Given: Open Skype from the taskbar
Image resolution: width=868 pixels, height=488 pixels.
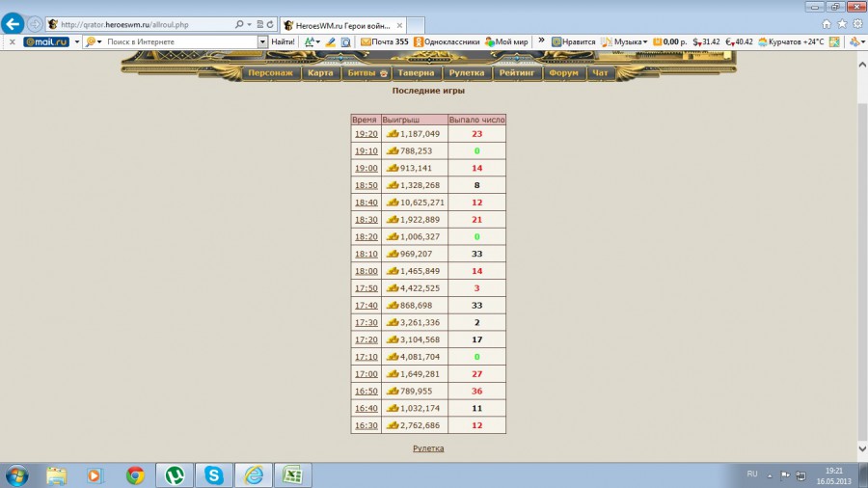Looking at the screenshot, I should tap(214, 474).
